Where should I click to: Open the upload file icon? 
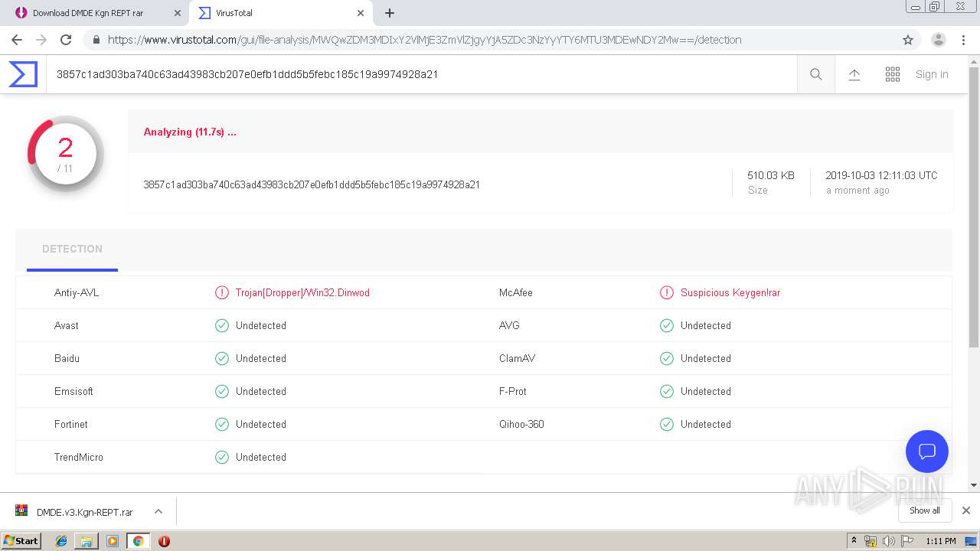(x=854, y=74)
